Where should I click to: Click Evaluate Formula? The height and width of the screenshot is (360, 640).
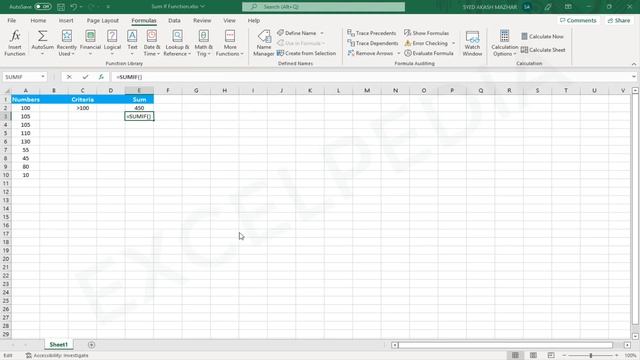point(429,53)
